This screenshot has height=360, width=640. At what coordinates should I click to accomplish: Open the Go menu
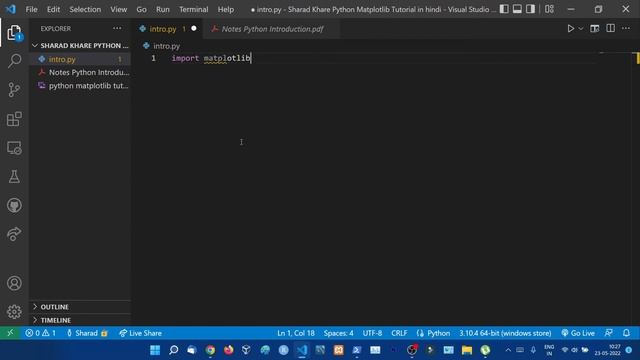coord(141,9)
